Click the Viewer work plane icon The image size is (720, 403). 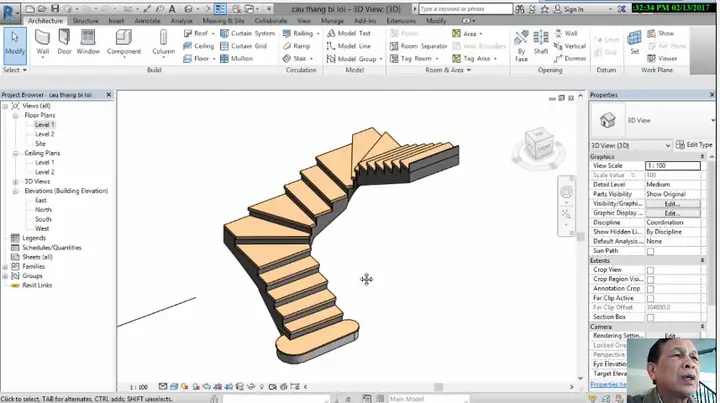[662, 59]
